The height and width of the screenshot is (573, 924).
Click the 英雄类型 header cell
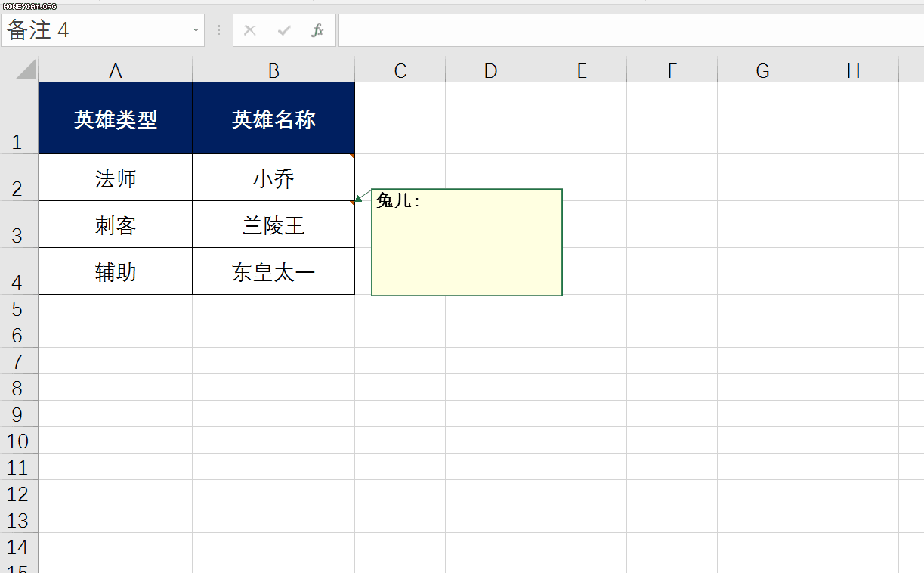116,118
